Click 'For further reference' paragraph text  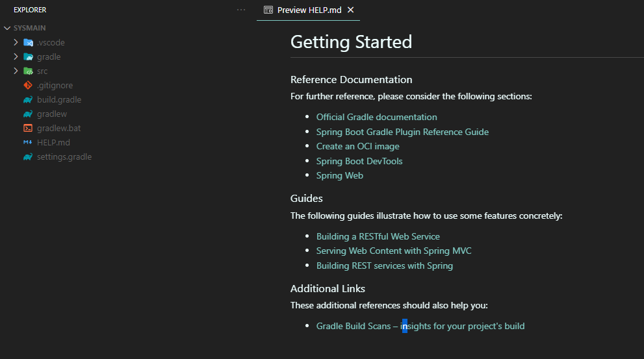pos(411,97)
